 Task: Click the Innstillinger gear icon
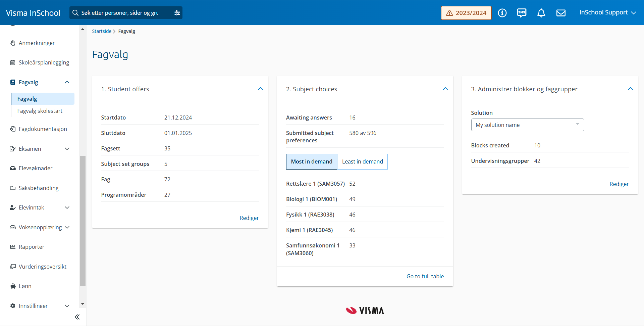click(13, 306)
